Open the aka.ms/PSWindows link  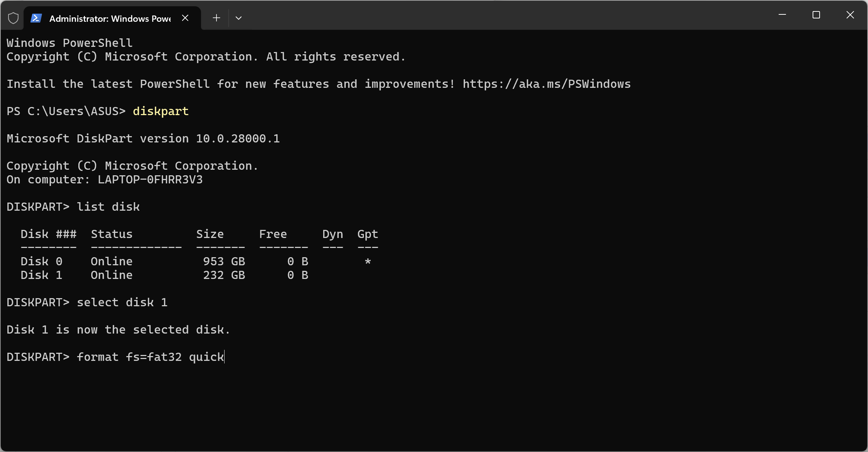click(x=546, y=84)
